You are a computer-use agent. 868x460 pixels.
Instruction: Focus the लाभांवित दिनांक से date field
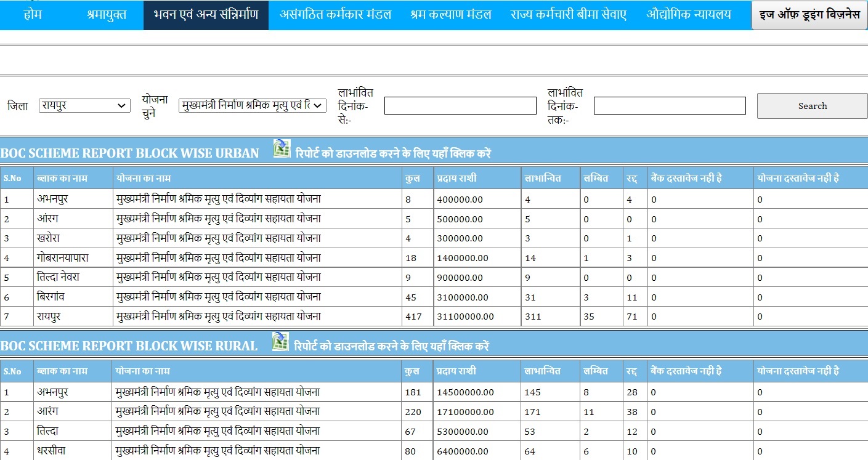point(460,105)
